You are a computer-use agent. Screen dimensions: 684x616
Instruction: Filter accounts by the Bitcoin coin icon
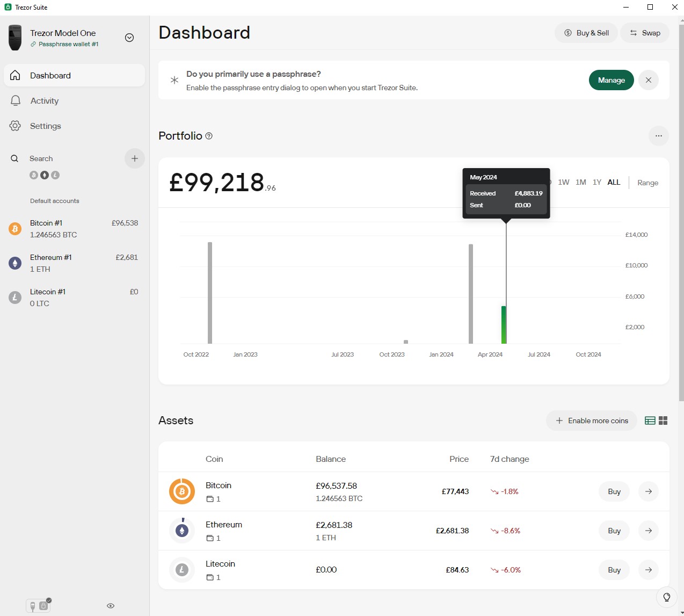tap(34, 175)
